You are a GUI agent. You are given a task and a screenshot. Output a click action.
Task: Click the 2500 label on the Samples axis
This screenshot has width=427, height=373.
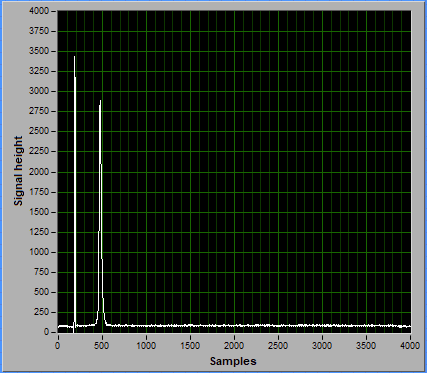pos(278,346)
